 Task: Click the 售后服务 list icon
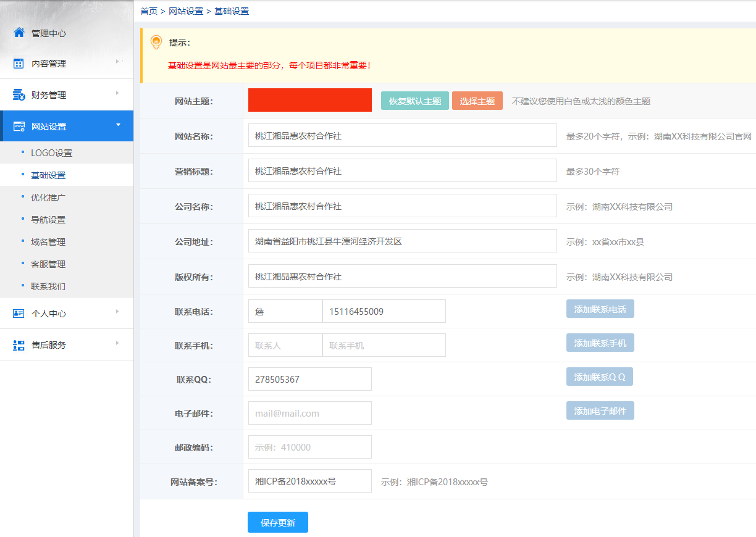[x=19, y=345]
